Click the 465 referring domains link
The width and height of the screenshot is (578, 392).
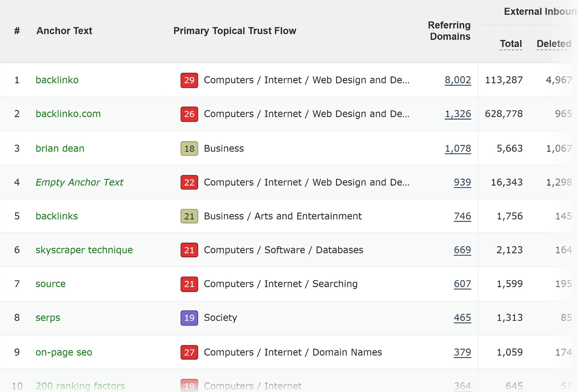pos(462,317)
